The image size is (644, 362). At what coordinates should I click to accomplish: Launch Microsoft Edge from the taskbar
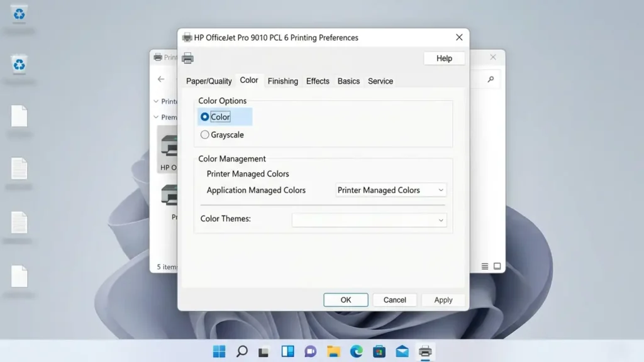[x=357, y=352]
